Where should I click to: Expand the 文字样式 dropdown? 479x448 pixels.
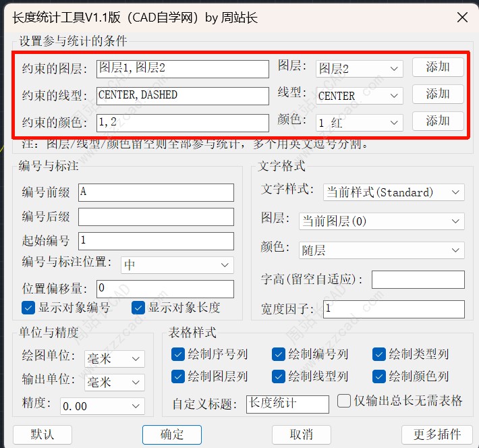pos(393,192)
